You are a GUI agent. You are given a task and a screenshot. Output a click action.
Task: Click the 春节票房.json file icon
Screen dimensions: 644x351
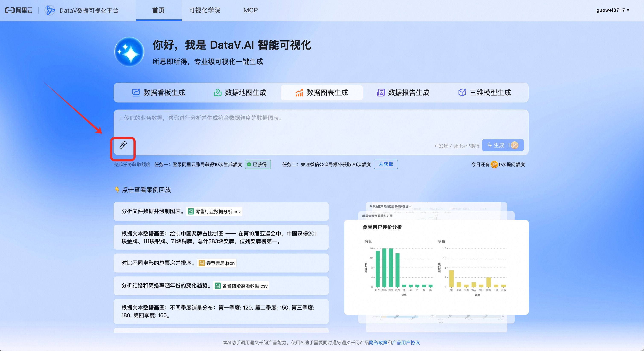point(202,263)
